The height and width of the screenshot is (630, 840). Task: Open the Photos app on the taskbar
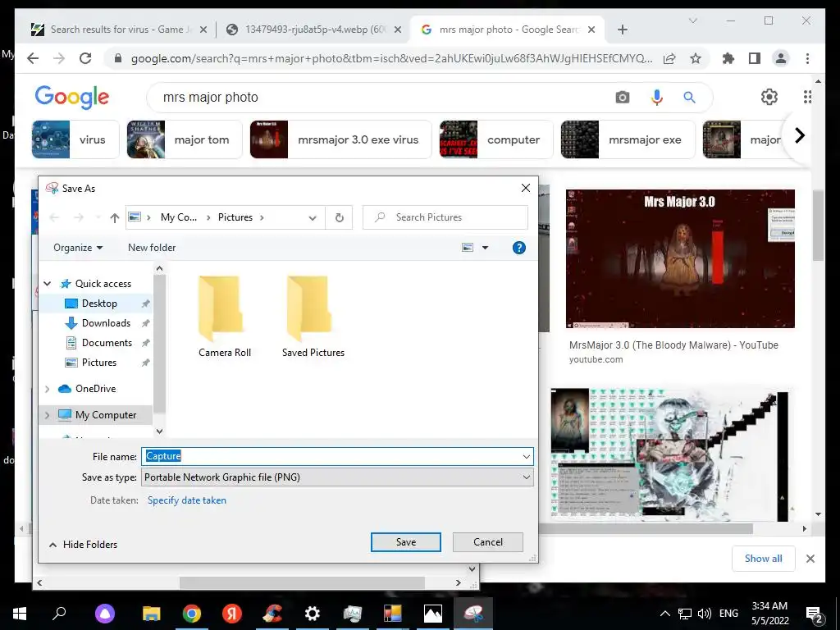[433, 614]
